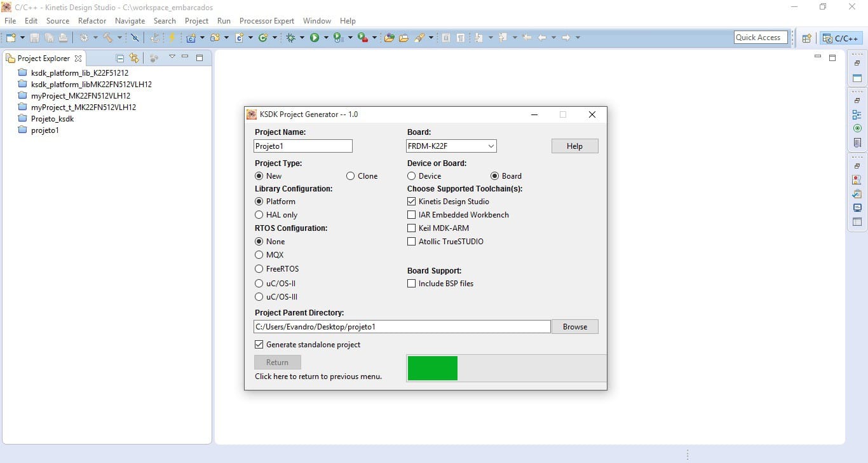Open the Refactor menu
This screenshot has width=868, height=463.
[92, 21]
